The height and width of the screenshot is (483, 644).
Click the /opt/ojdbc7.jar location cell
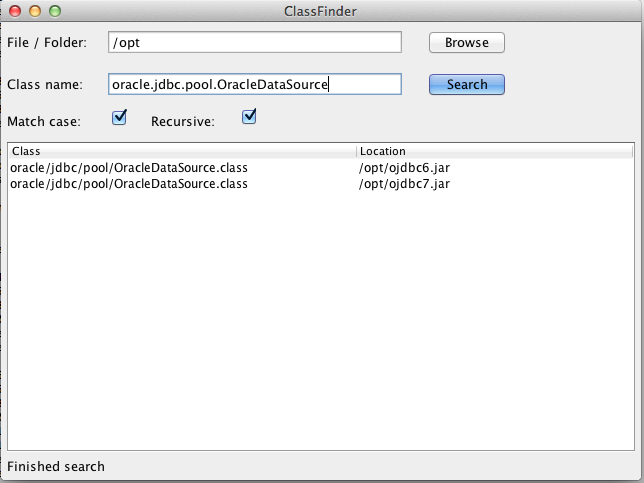(404, 184)
